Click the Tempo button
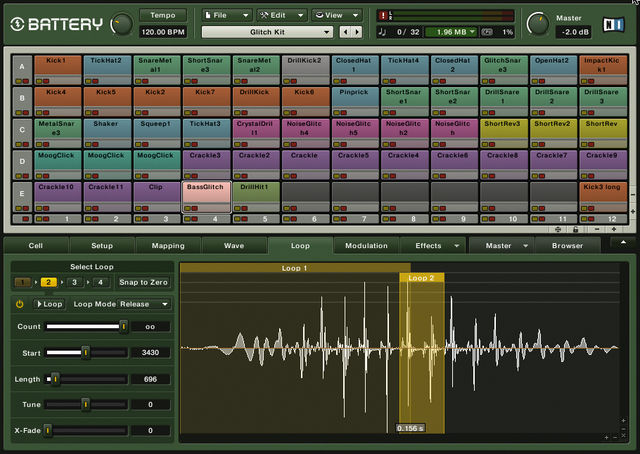Image resolution: width=640 pixels, height=454 pixels. coord(163,15)
